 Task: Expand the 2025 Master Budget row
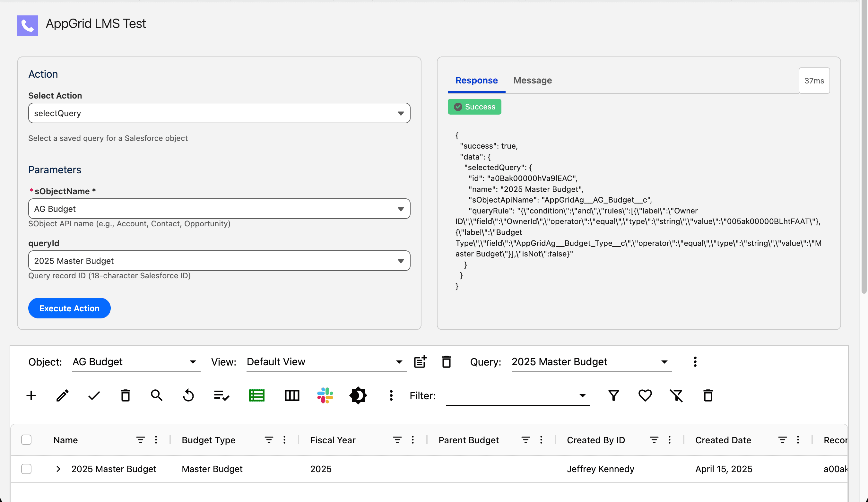58,469
